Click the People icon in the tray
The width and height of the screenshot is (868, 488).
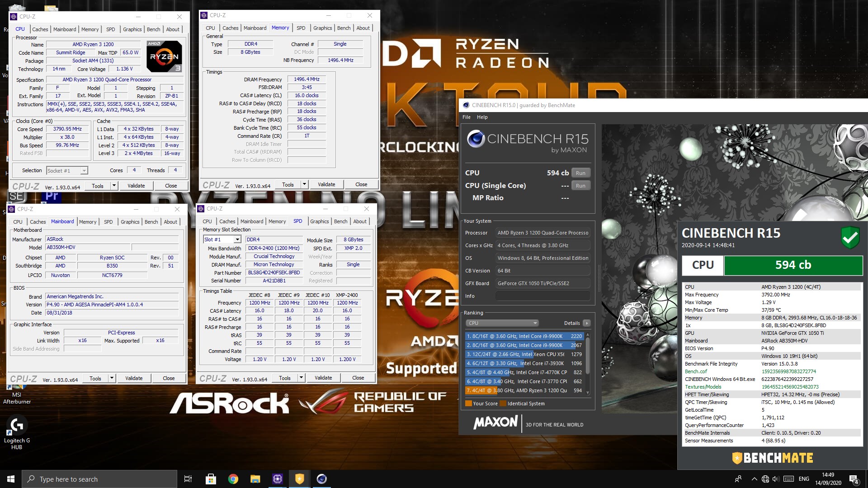[738, 479]
